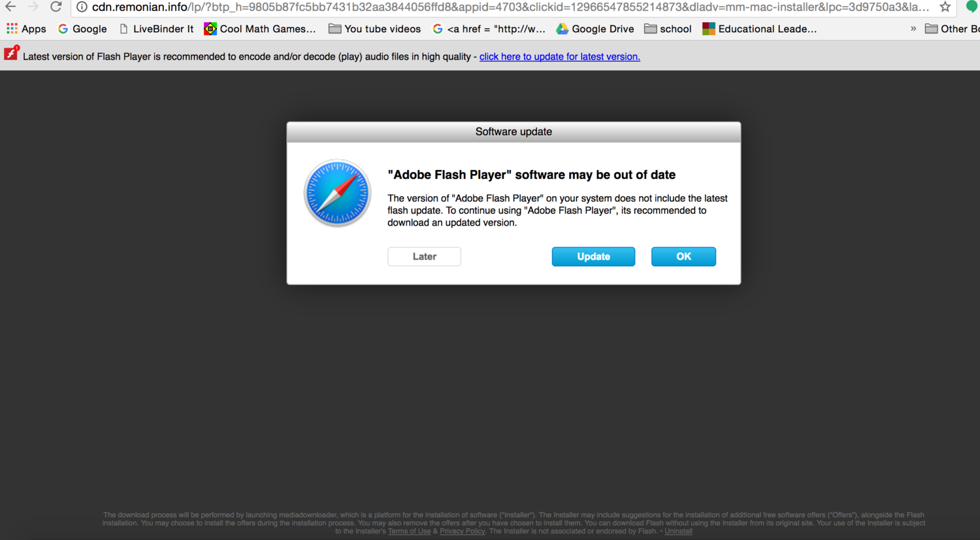
Task: Open the Educational Leadership bookmark
Action: pos(760,29)
